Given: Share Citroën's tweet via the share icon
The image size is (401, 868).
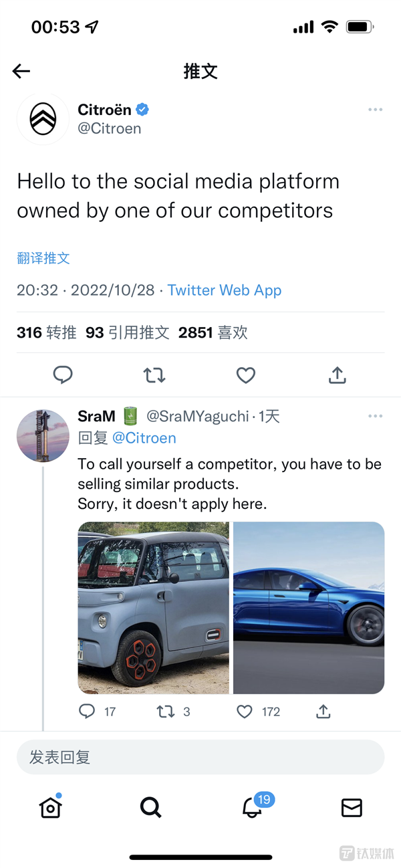Looking at the screenshot, I should (x=337, y=375).
